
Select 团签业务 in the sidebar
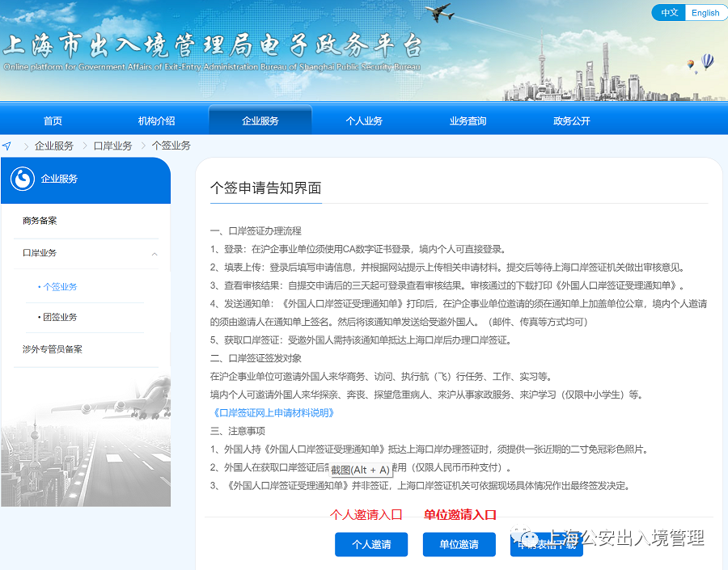pyautogui.click(x=59, y=318)
